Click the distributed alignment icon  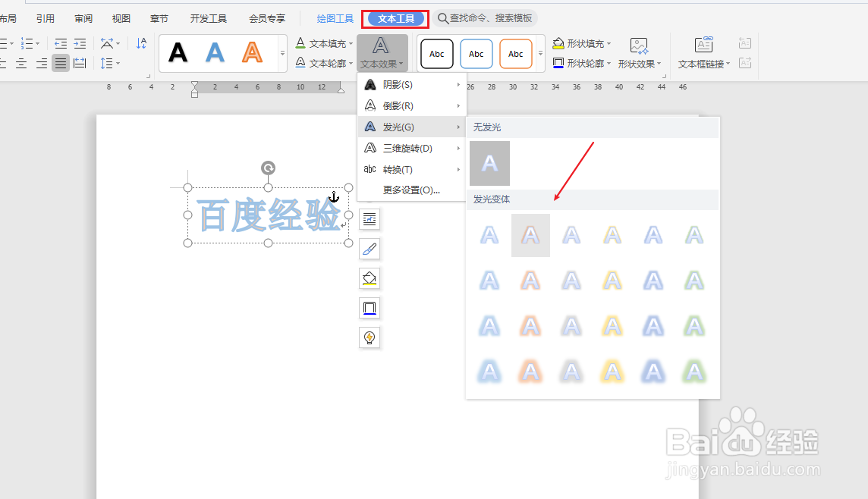[80, 63]
